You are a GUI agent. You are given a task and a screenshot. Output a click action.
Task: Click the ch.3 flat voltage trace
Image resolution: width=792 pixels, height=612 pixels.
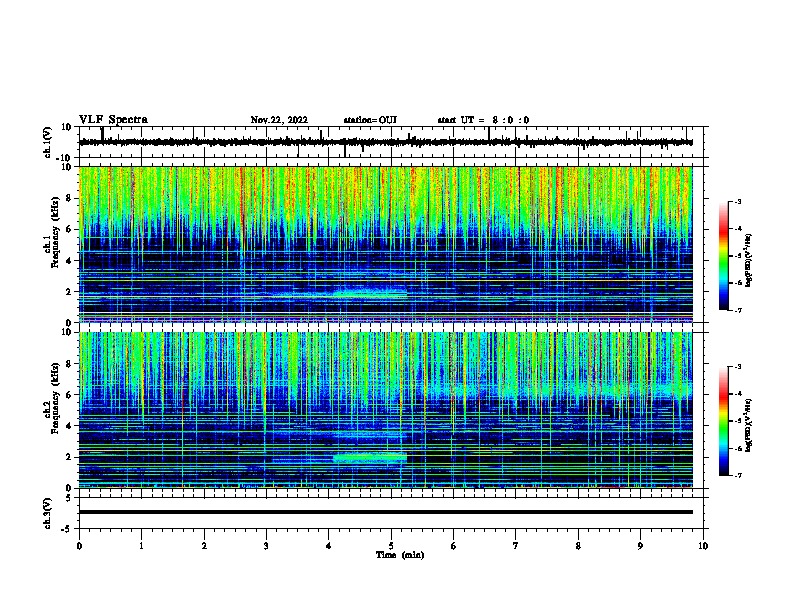click(385, 512)
